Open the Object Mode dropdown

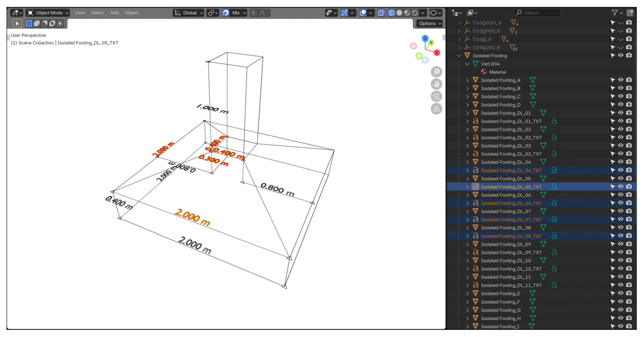(x=48, y=13)
